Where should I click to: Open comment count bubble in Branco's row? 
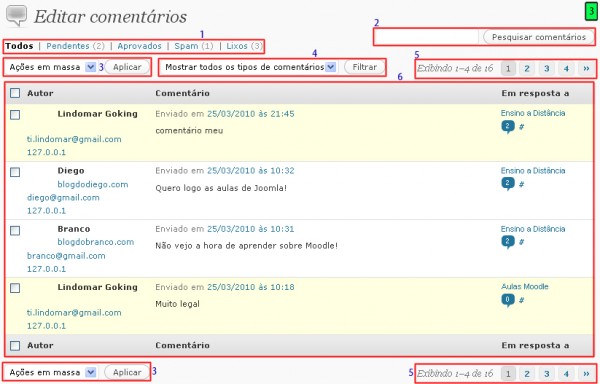pyautogui.click(x=508, y=242)
